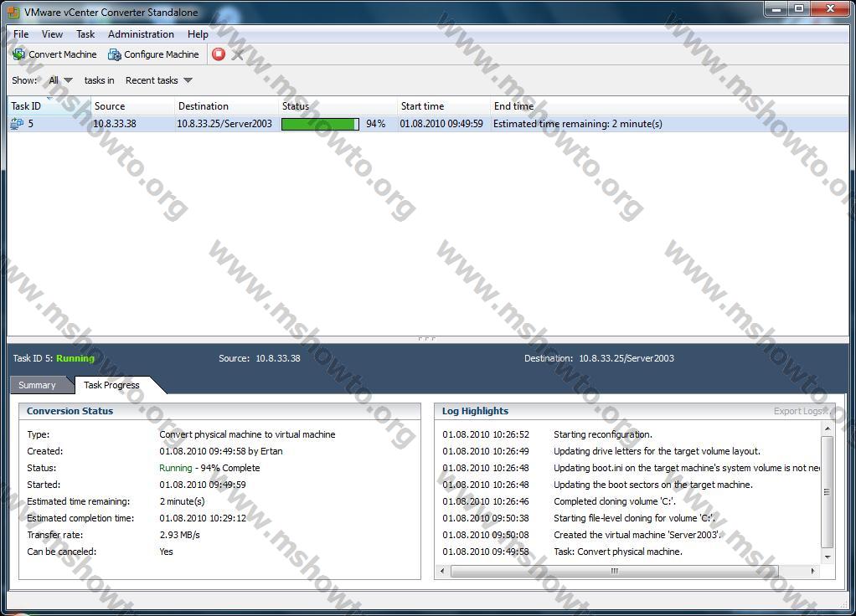Click the green 94% progress bar
This screenshot has height=616, width=856.
tap(320, 124)
